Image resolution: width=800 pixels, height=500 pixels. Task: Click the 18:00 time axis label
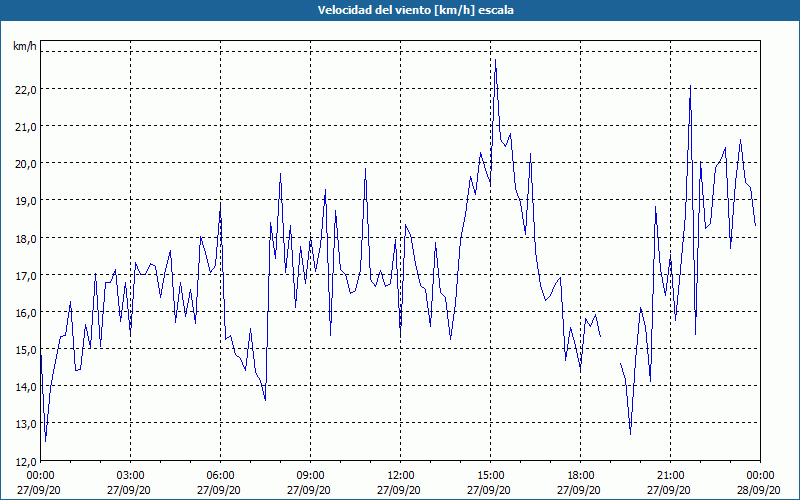(x=581, y=476)
